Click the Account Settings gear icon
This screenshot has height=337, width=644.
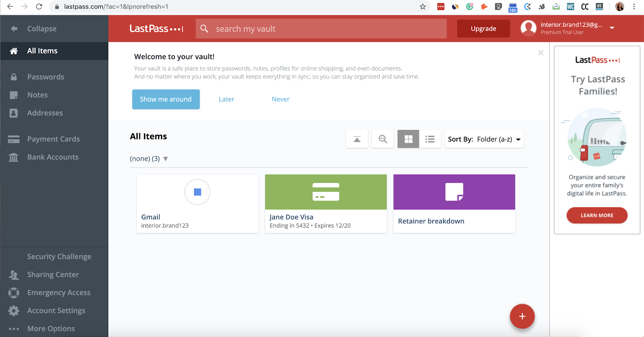pyautogui.click(x=14, y=311)
